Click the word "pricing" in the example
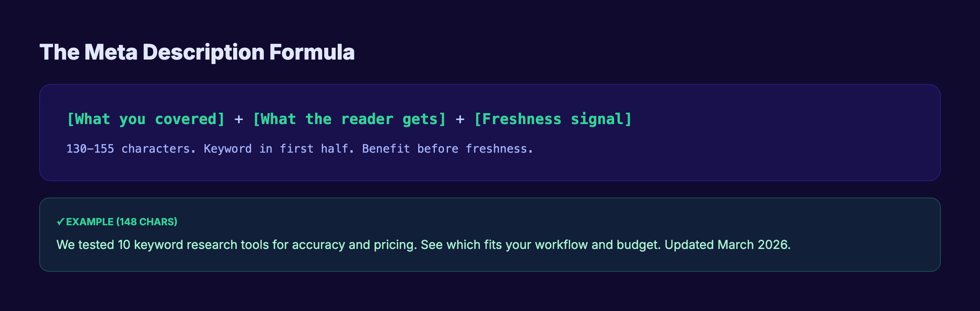 (395, 245)
